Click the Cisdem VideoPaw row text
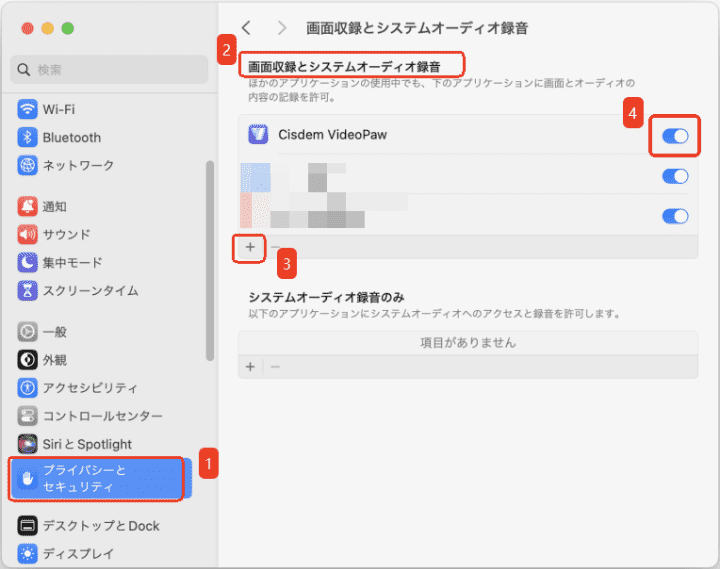This screenshot has width=720, height=569. coord(332,135)
